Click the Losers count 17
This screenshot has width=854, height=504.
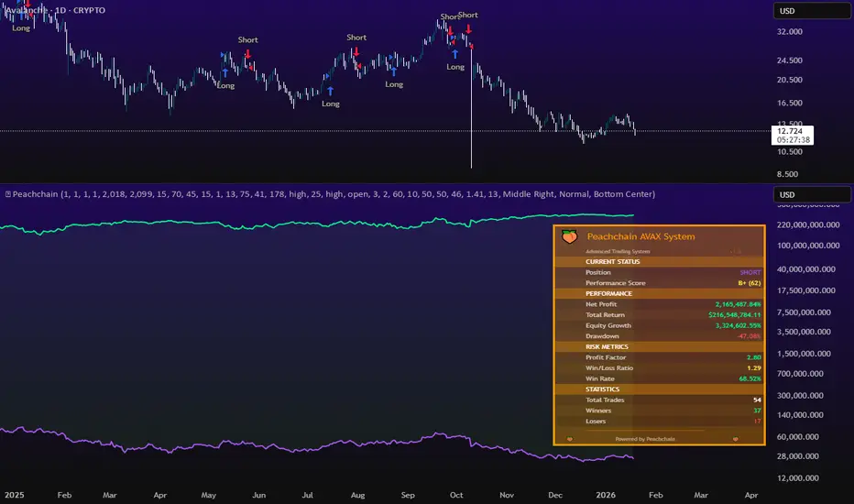(757, 422)
